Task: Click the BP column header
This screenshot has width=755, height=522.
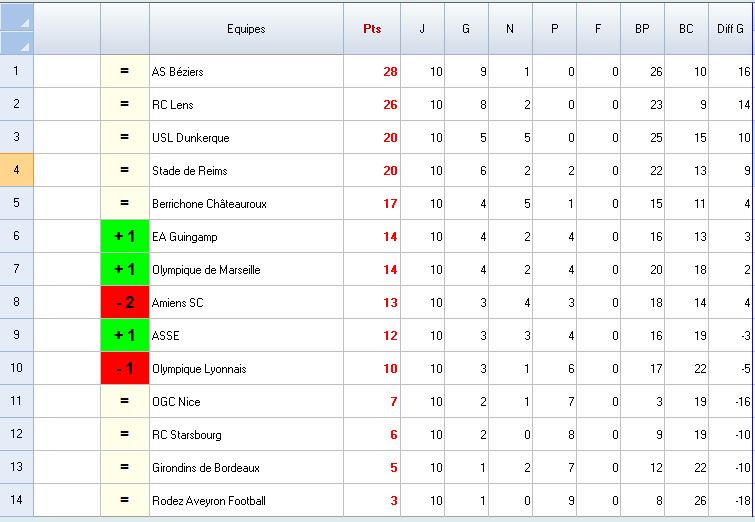Action: coord(642,29)
